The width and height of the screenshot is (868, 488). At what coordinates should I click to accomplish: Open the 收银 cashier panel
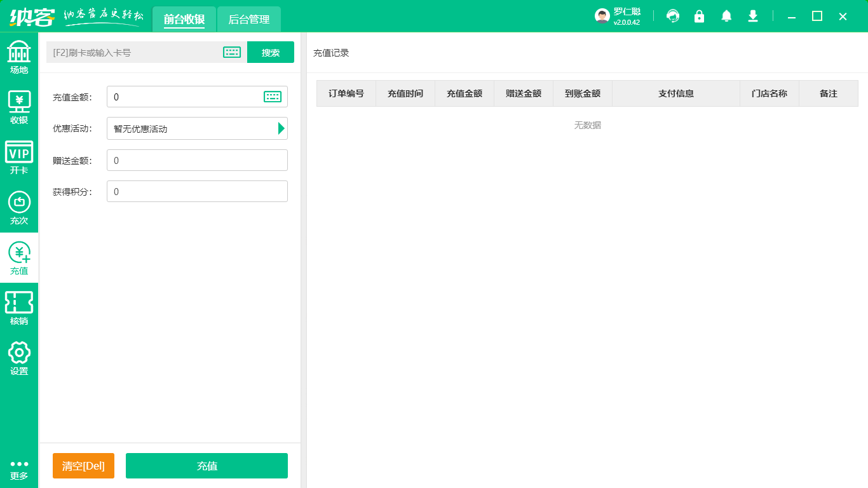(18, 105)
